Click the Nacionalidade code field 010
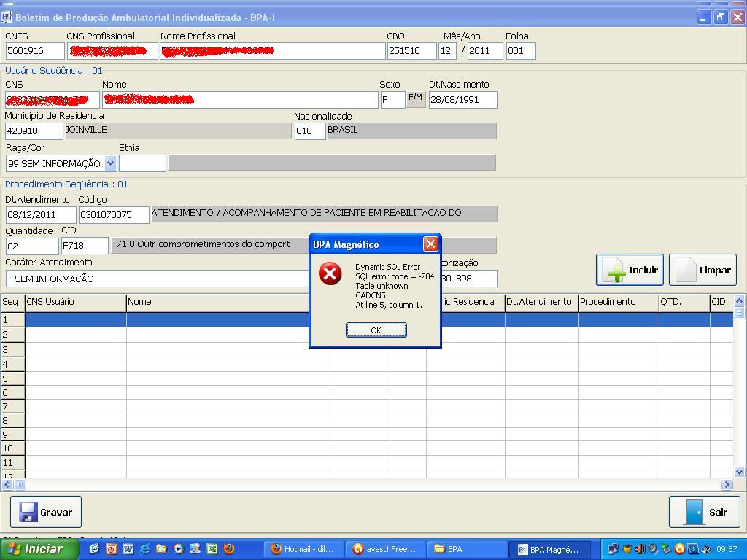 coord(310,131)
